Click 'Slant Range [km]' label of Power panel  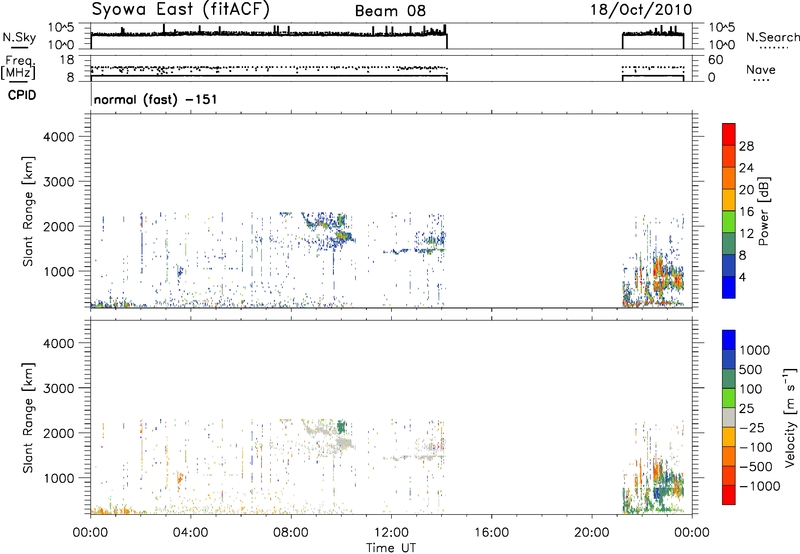pyautogui.click(x=28, y=211)
